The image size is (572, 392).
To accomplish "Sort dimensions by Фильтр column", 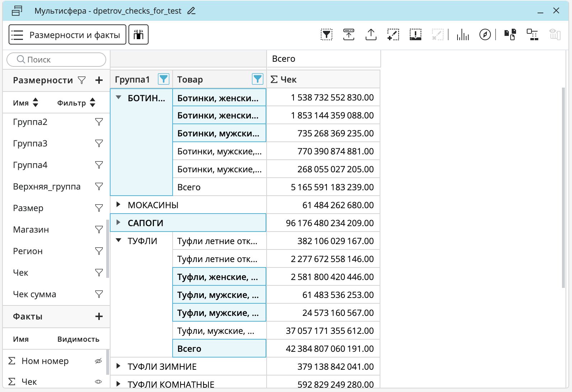I will pyautogui.click(x=93, y=103).
